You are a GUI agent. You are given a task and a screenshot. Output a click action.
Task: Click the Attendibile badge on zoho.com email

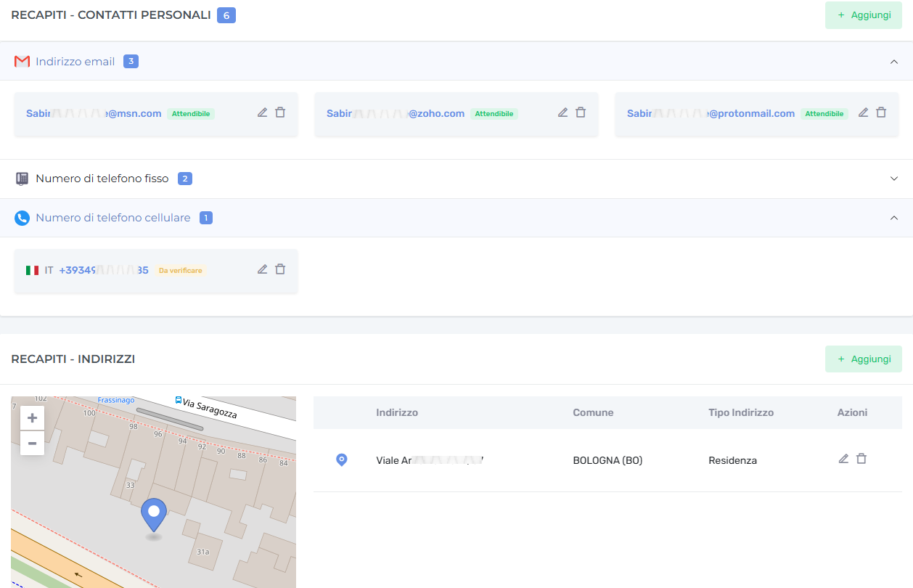point(494,114)
